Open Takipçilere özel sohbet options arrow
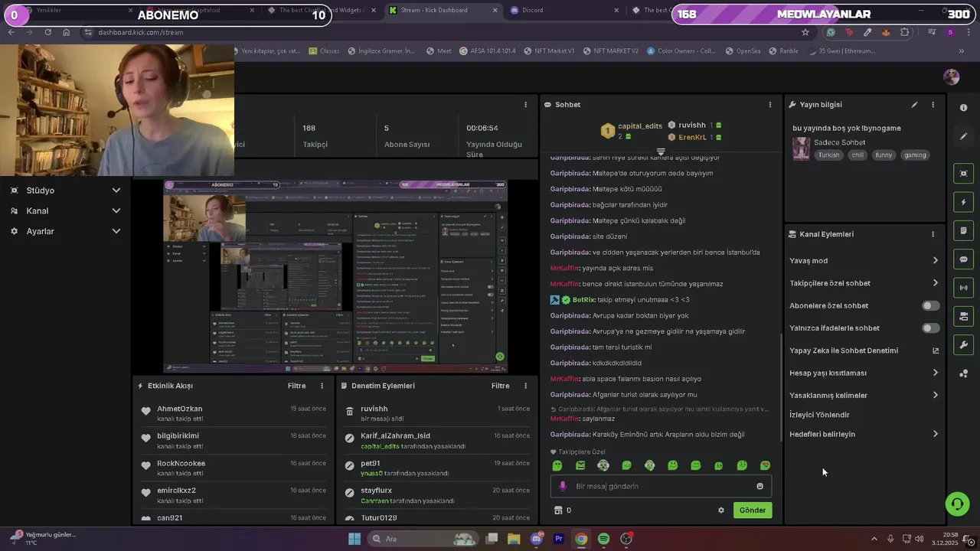 click(x=935, y=283)
